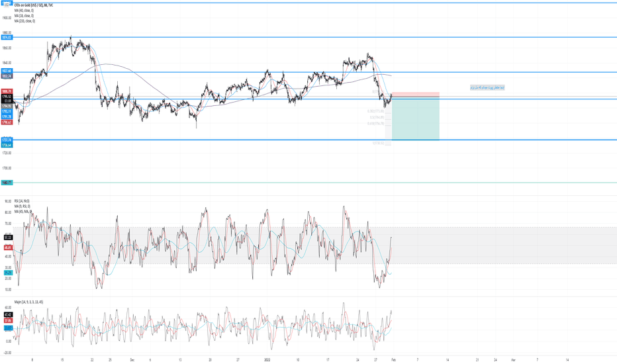Click the red 1800.78 price label
The height and width of the screenshot is (364, 617).
7,91
